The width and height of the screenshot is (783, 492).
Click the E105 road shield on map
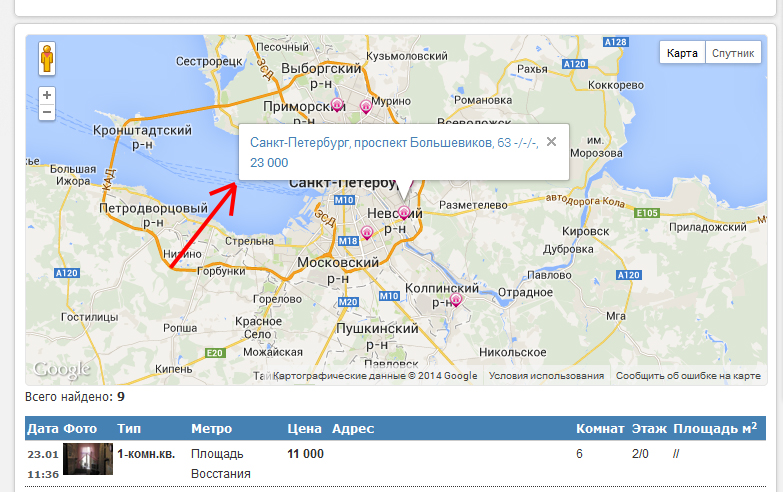coord(647,213)
